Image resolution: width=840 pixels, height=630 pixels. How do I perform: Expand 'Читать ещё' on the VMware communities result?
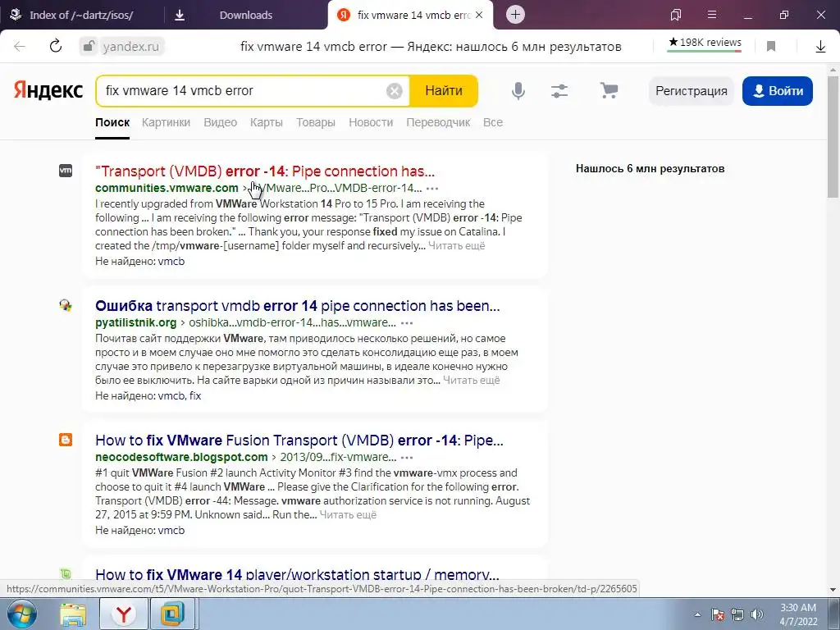[x=456, y=246]
